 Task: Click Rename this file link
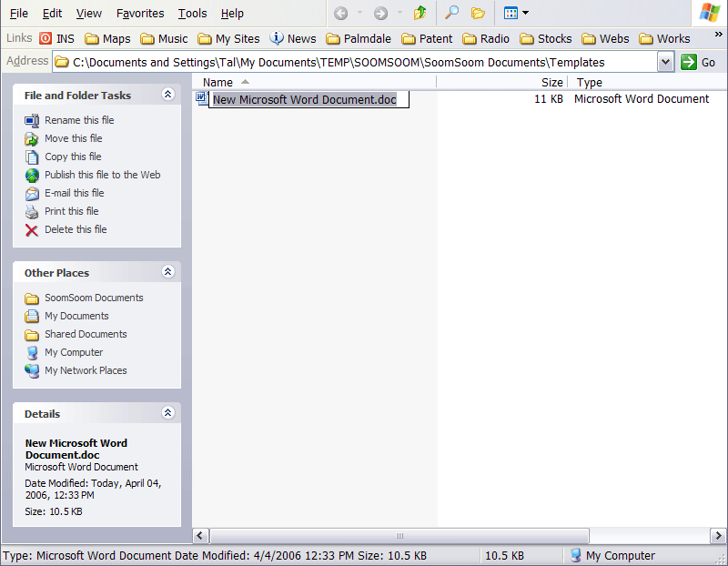point(79,120)
